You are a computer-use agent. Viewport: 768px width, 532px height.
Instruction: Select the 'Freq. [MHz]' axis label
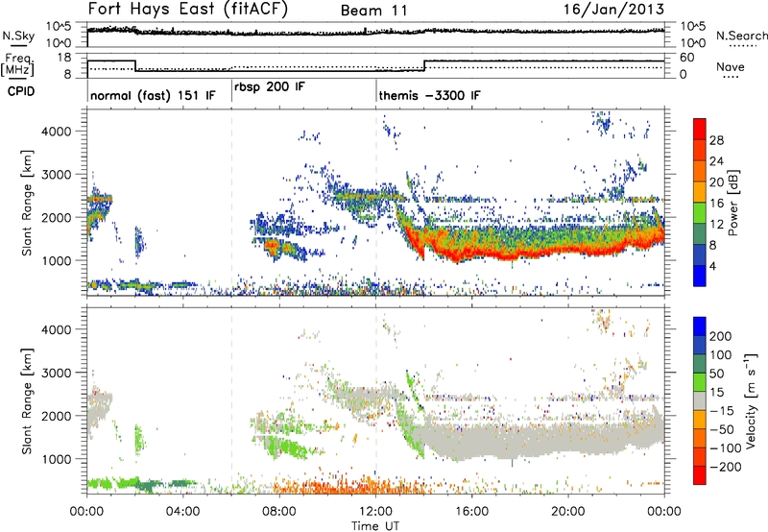pos(17,65)
